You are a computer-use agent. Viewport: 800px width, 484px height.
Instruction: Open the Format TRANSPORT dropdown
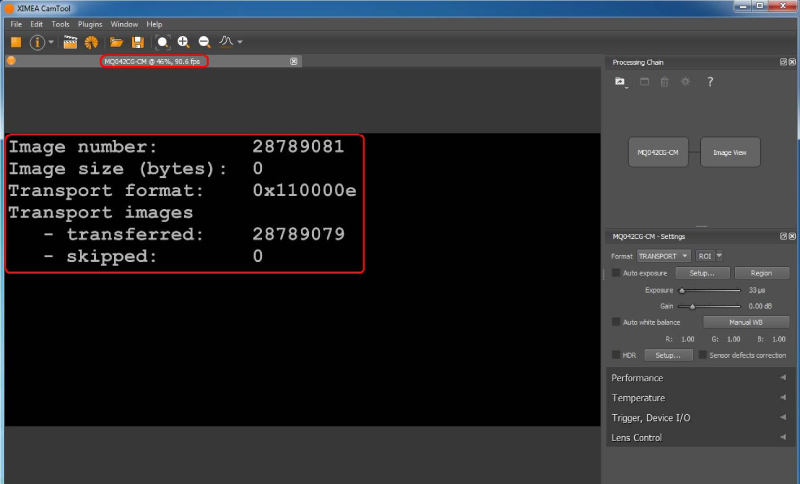(665, 256)
